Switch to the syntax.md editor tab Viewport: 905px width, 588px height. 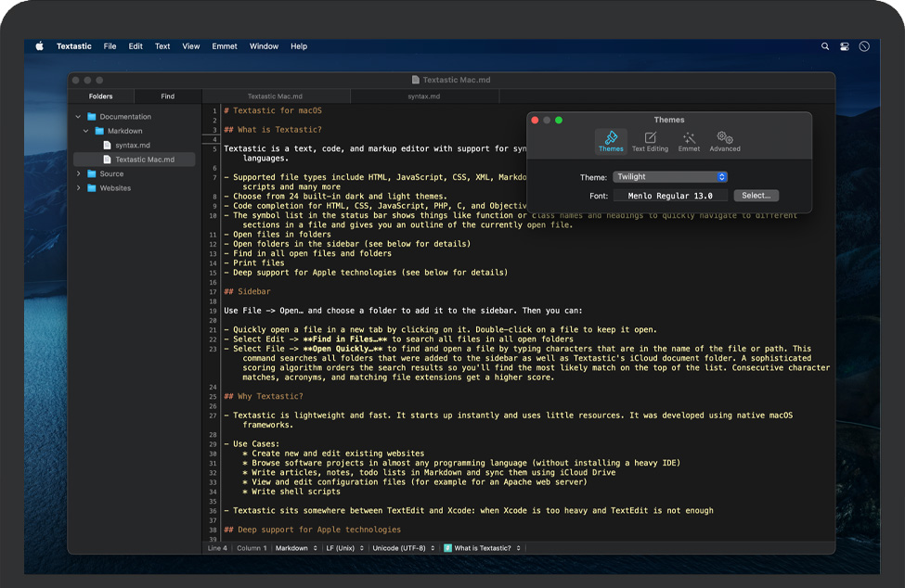[423, 96]
